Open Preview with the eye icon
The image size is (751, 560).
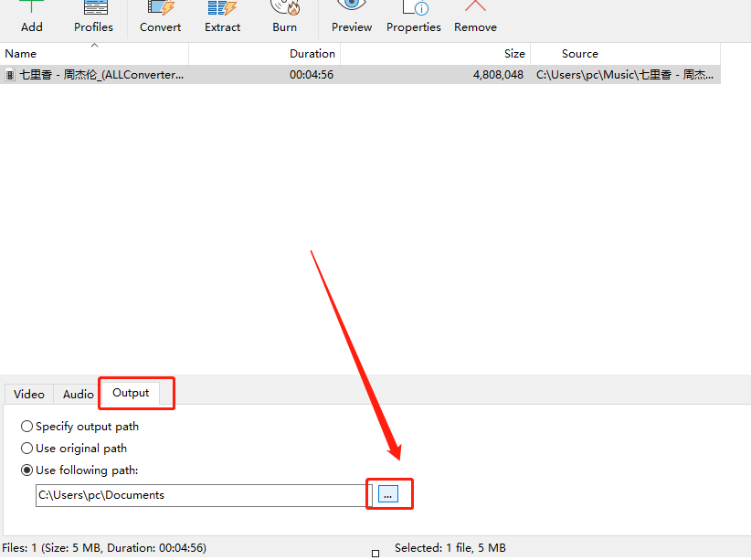(x=352, y=17)
